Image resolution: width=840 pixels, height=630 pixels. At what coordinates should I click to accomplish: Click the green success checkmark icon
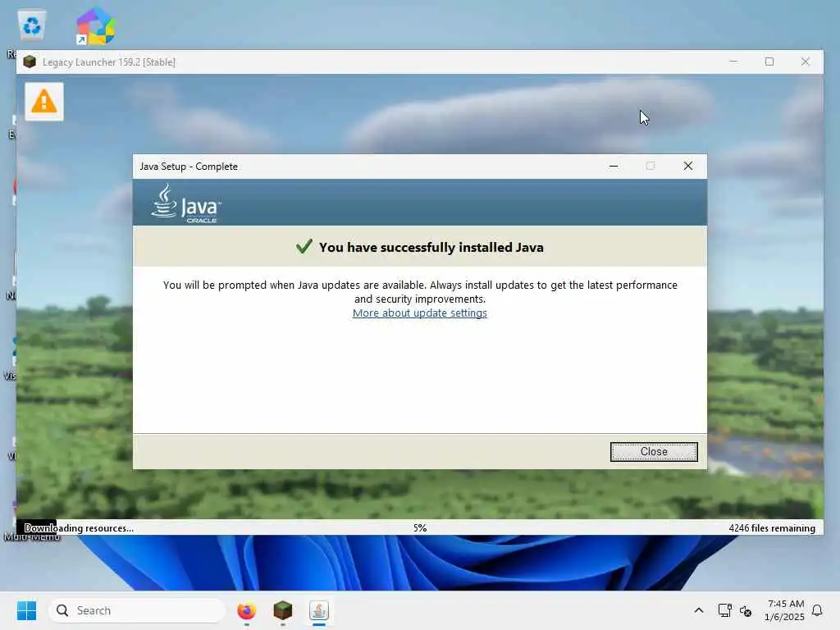click(304, 246)
